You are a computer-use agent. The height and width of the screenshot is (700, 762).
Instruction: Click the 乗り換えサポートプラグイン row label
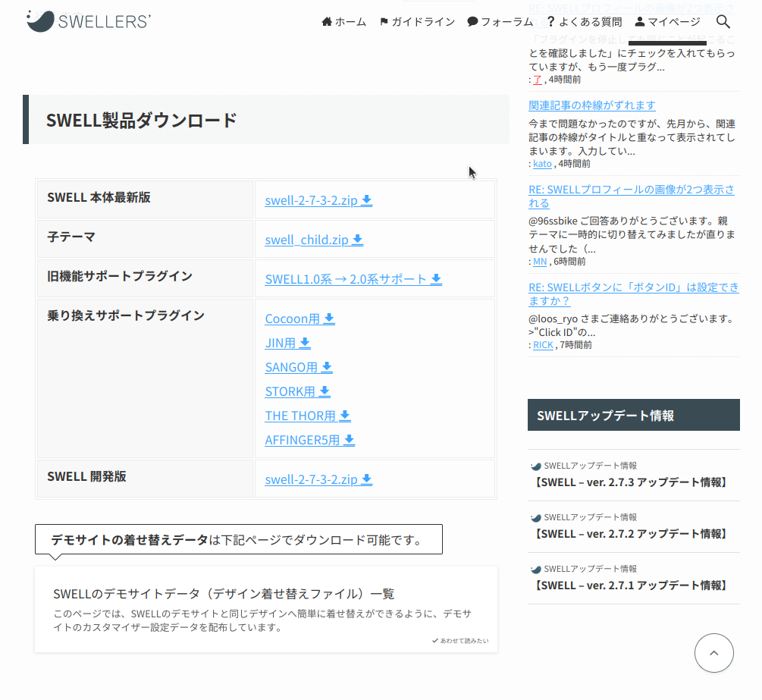tap(126, 315)
